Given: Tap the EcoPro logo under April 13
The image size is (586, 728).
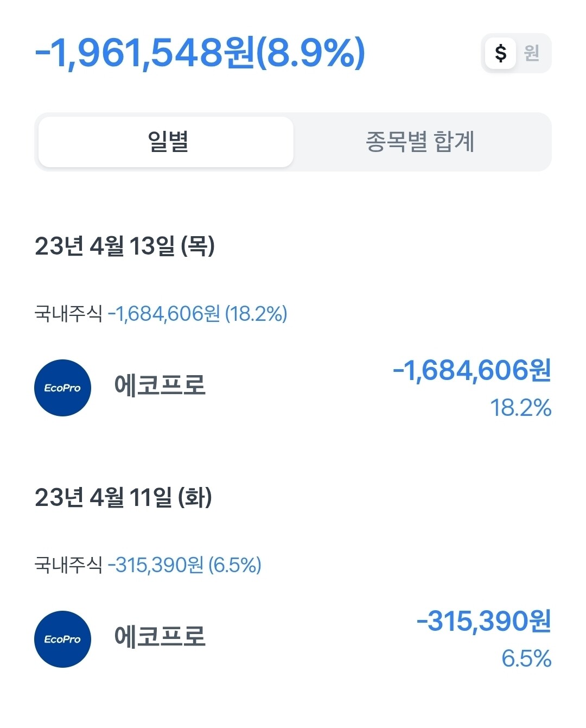Looking at the screenshot, I should tap(62, 388).
